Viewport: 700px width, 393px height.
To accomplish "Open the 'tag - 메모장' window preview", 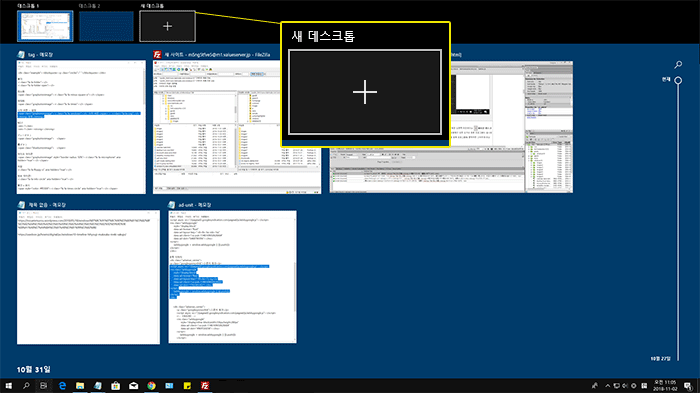I will pos(81,127).
